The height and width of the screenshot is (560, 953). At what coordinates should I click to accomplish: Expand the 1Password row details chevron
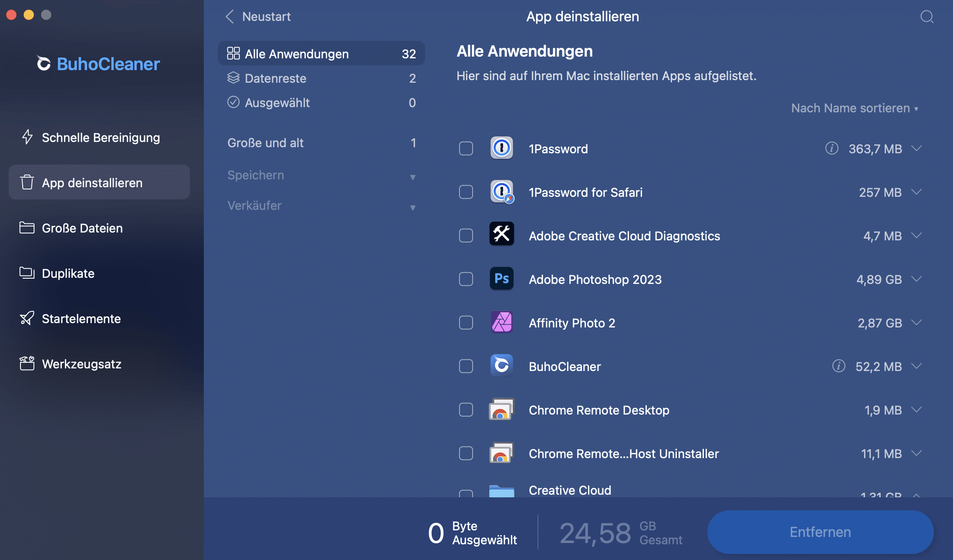(916, 148)
